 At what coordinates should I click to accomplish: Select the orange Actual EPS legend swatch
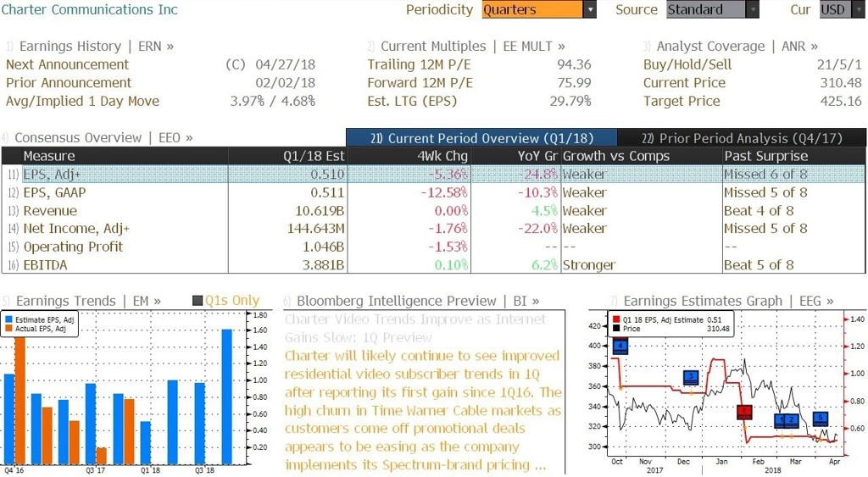pos(8,329)
